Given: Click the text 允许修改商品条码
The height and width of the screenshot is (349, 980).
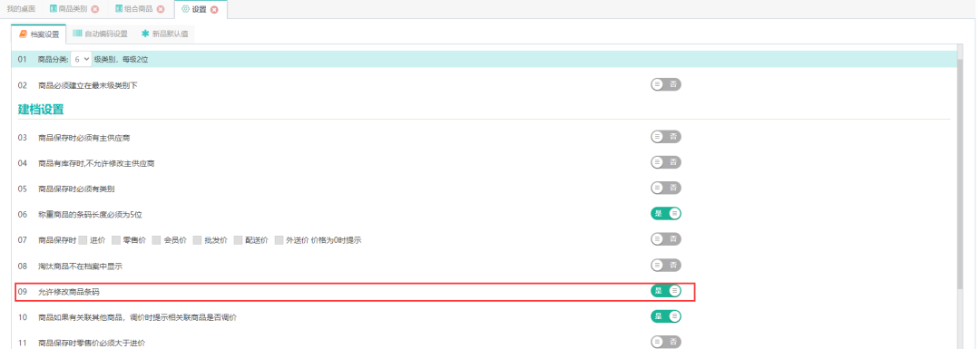Looking at the screenshot, I should coord(69,292).
